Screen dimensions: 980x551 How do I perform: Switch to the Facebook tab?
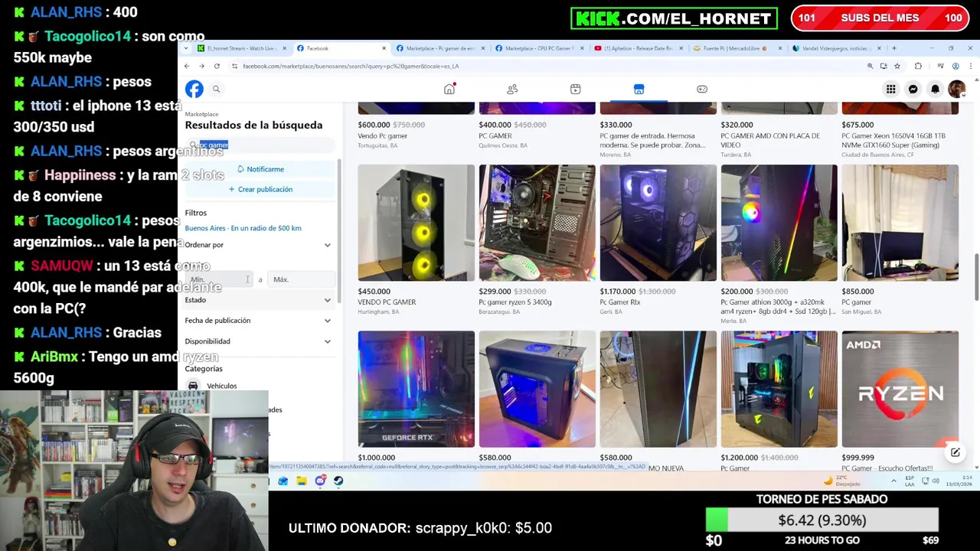[341, 48]
